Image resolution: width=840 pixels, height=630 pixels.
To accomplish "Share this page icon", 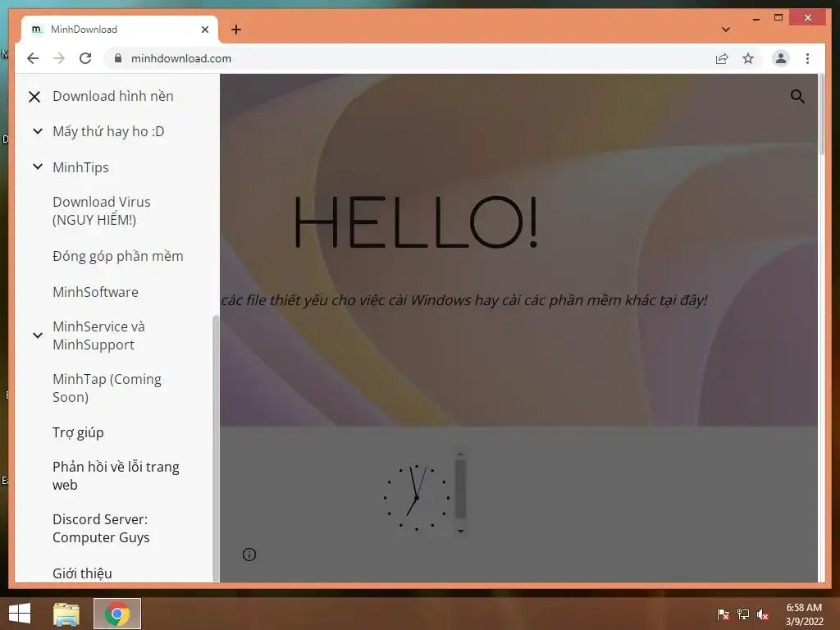I will coord(722,58).
